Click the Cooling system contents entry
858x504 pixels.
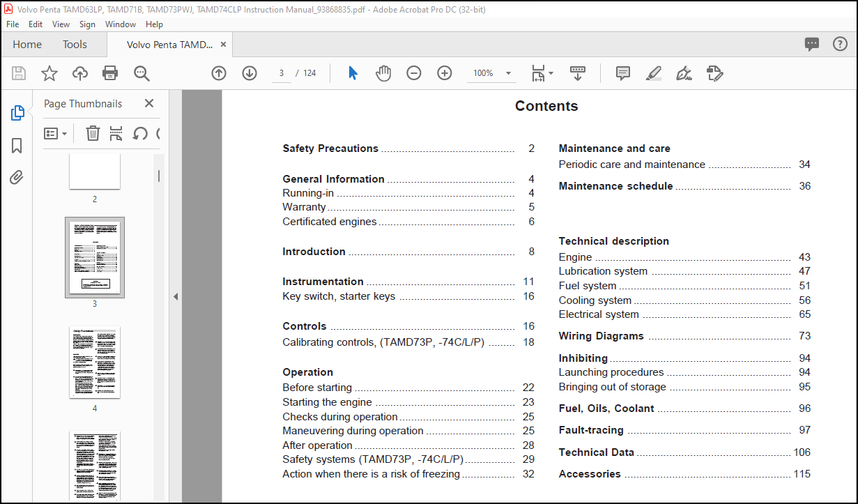[x=684, y=300]
